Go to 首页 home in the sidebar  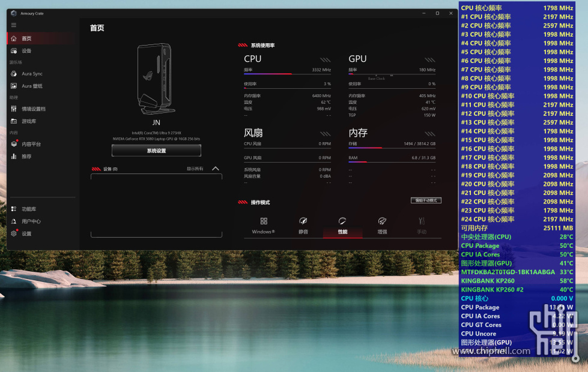43,38
